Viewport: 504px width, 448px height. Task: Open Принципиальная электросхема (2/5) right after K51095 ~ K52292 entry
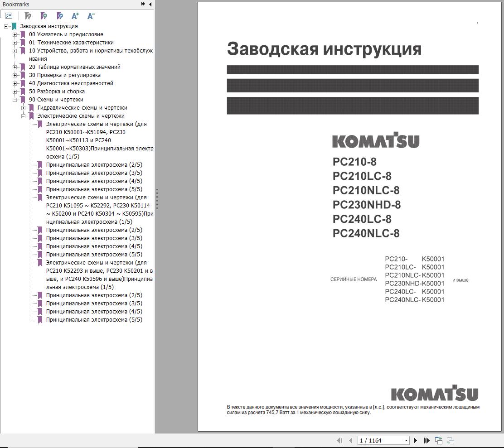pyautogui.click(x=94, y=230)
